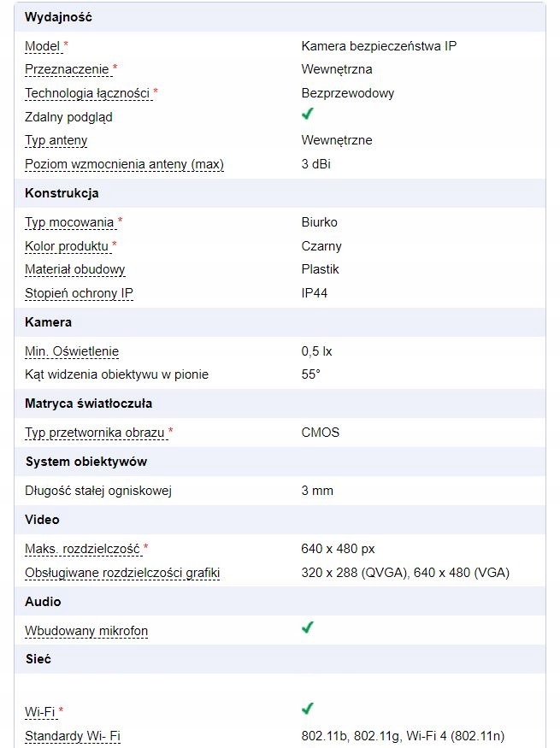Open the Kolor produktu label

tap(68, 246)
